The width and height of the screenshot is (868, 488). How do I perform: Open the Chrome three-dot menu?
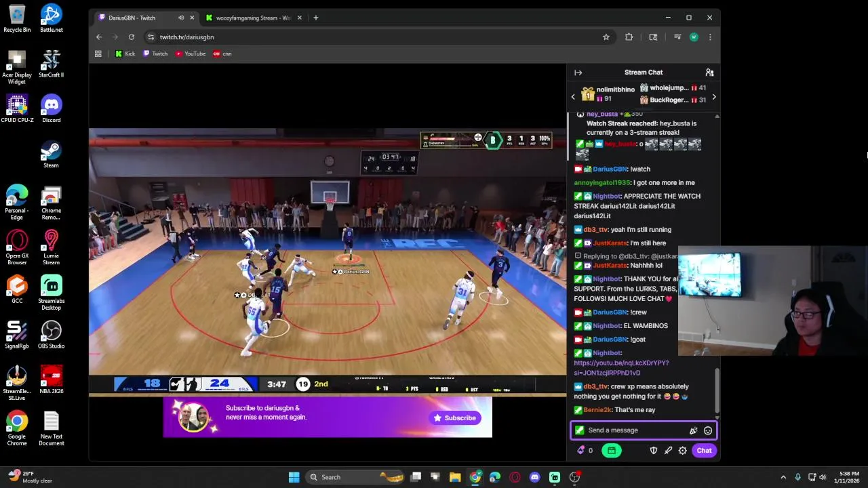pos(709,37)
